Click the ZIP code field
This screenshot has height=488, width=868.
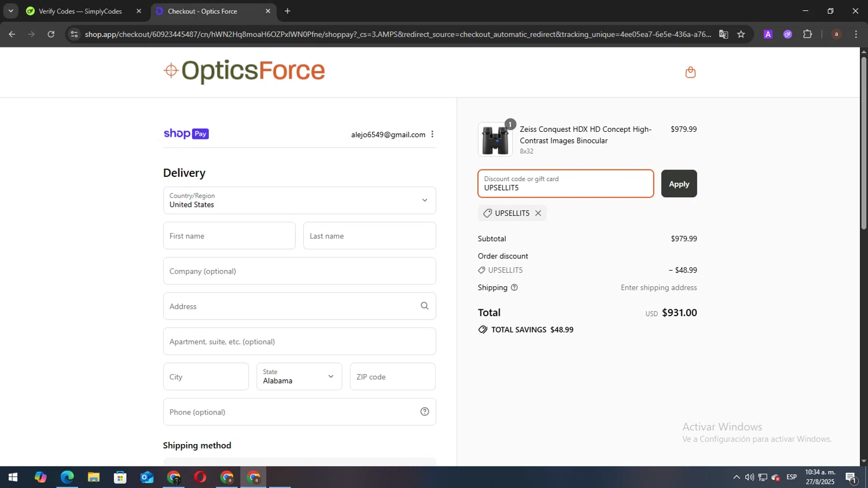393,376
